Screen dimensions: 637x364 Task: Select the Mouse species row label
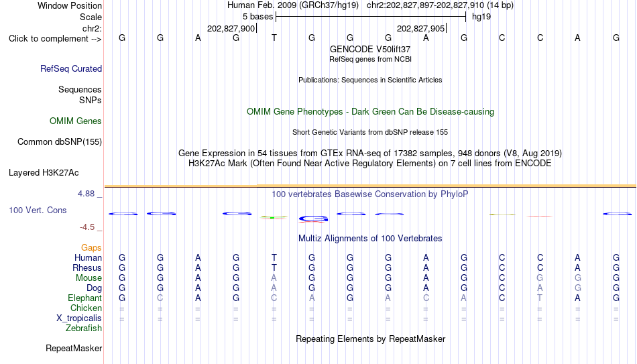89,278
